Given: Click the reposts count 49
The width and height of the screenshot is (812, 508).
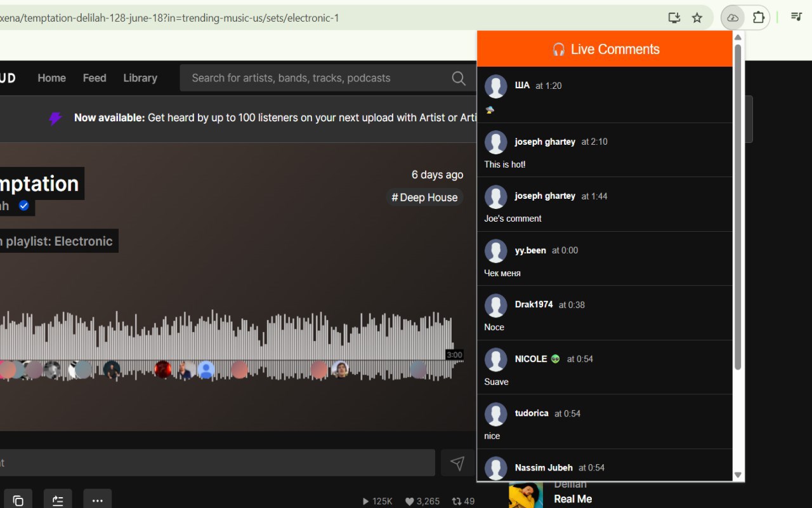Looking at the screenshot, I should coord(463,501).
